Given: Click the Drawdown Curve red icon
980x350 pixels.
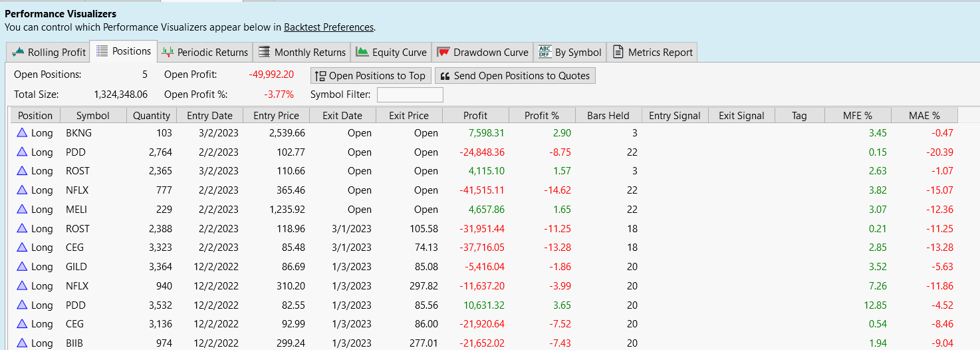Looking at the screenshot, I should tap(443, 52).
